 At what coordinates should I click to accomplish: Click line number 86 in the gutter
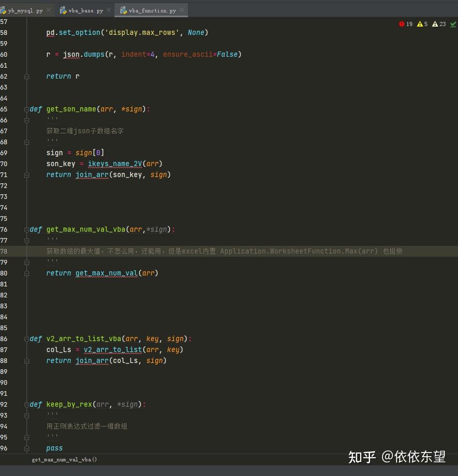click(4, 339)
